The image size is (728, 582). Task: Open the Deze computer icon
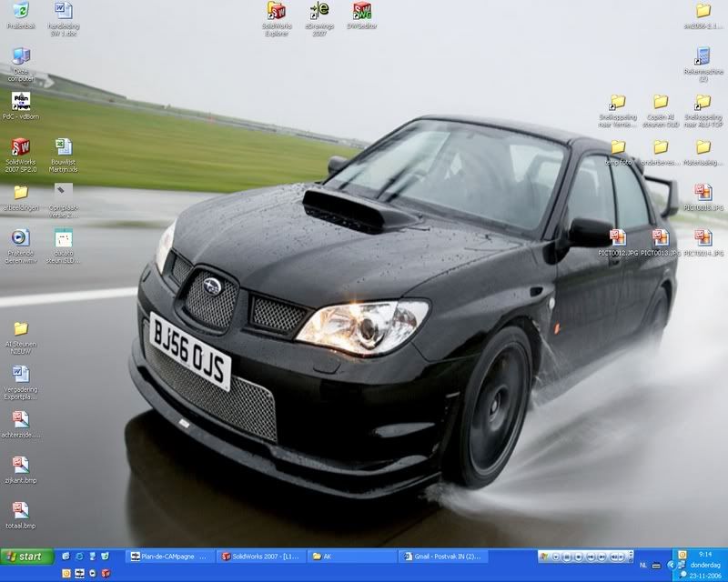(20, 65)
